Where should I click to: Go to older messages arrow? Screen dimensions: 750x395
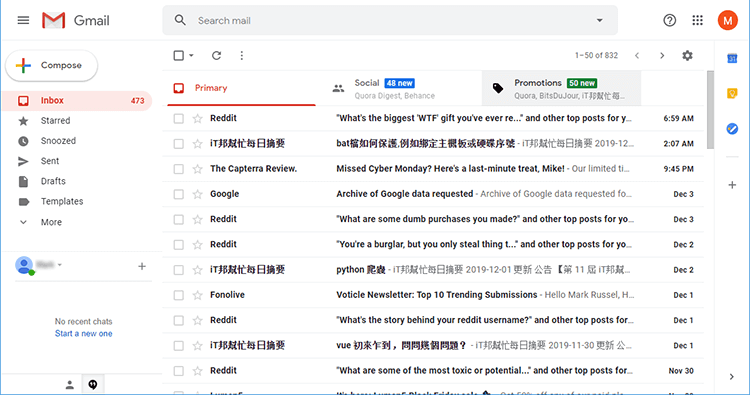662,55
